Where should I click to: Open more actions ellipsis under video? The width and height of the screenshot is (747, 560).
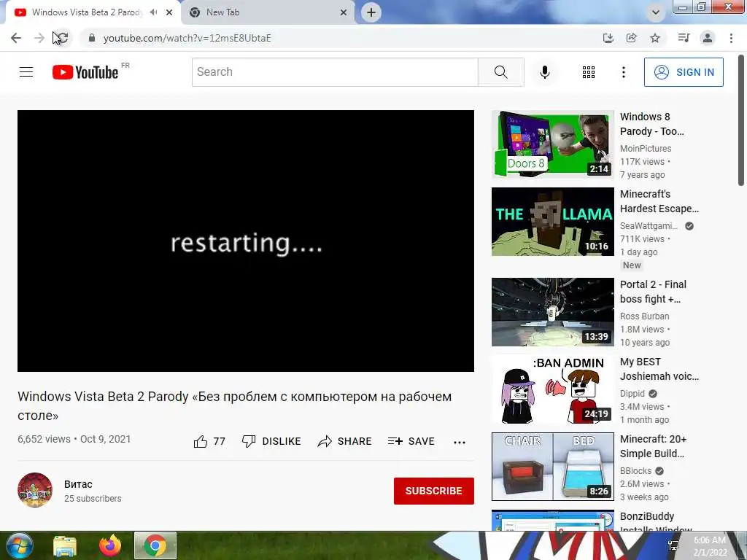[460, 443]
